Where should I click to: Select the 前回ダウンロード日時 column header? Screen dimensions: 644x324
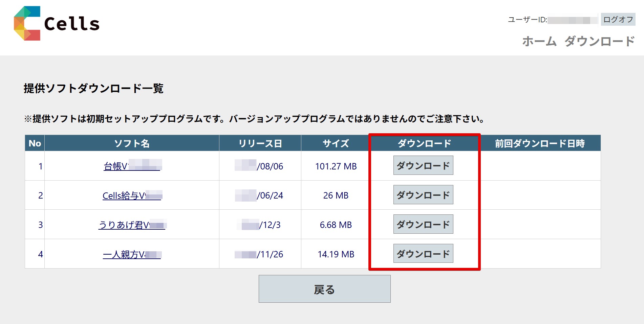click(x=540, y=143)
